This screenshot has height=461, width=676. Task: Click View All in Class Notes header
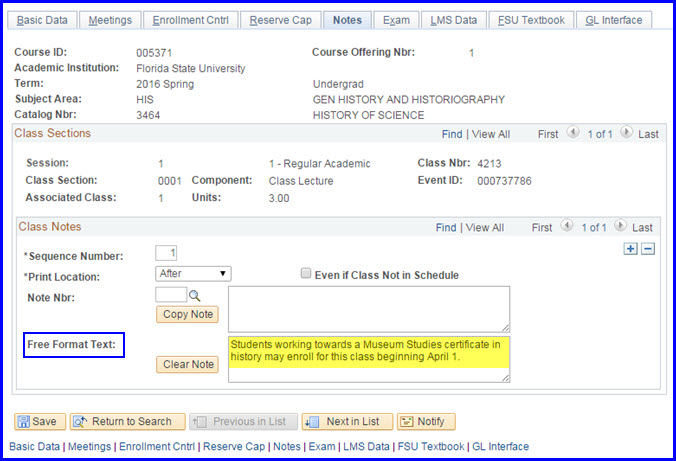[485, 228]
